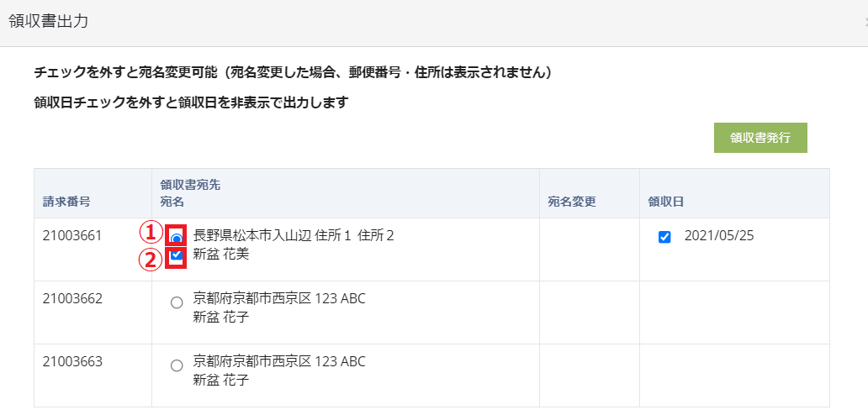This screenshot has width=868, height=415.
Task: Uncheck the 領収日 checkbox for 2021/05/25
Action: coord(664,238)
